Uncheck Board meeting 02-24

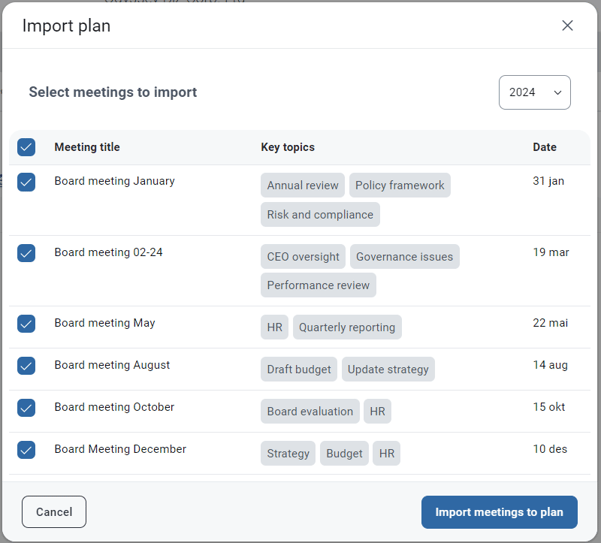coord(26,253)
